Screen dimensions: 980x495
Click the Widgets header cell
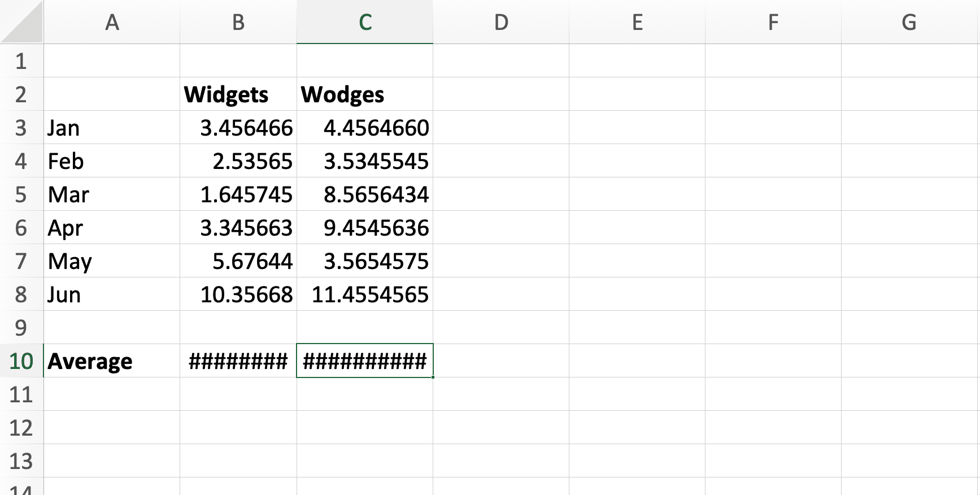[238, 94]
